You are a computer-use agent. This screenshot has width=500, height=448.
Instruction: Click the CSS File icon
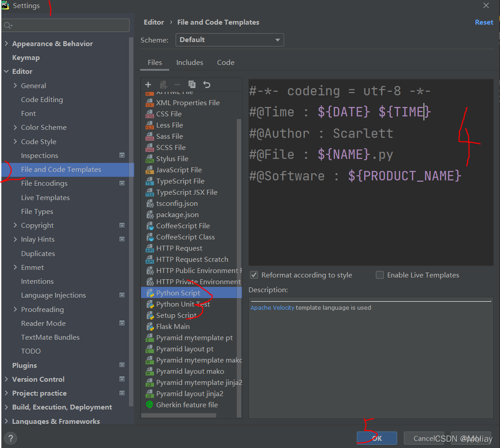[x=150, y=114]
